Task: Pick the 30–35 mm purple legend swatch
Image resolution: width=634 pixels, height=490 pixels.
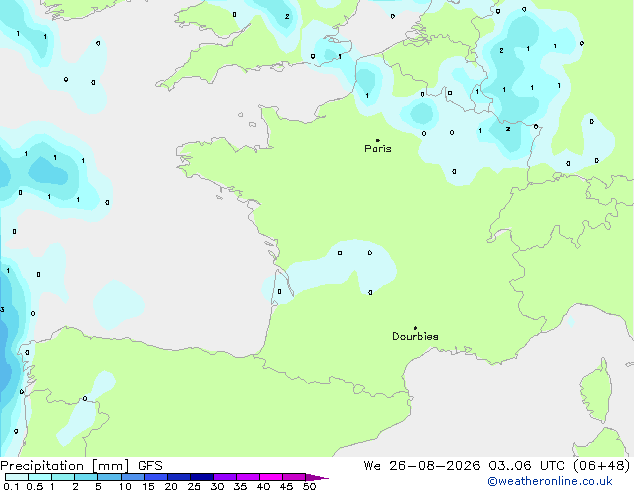Action: pyautogui.click(x=225, y=477)
